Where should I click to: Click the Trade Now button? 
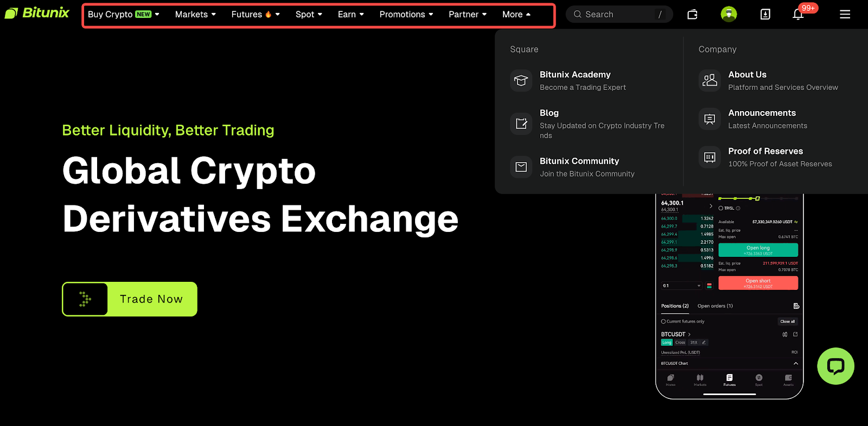130,299
